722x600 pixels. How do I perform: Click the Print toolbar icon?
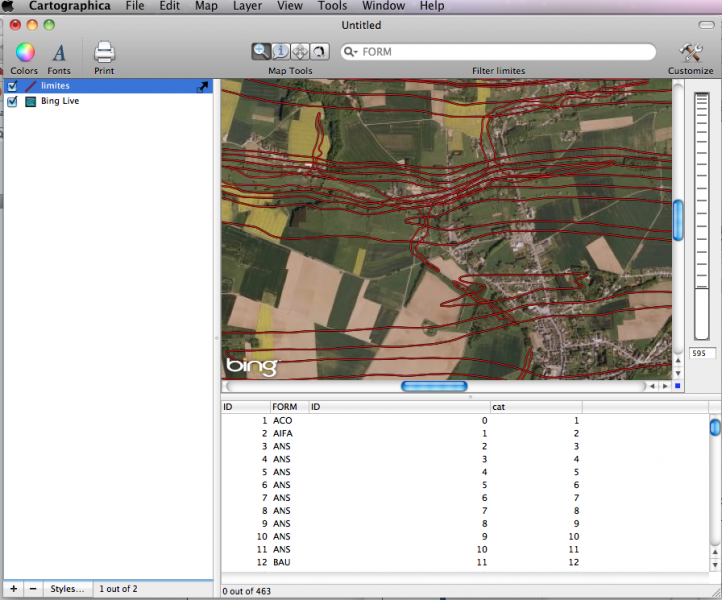[104, 53]
